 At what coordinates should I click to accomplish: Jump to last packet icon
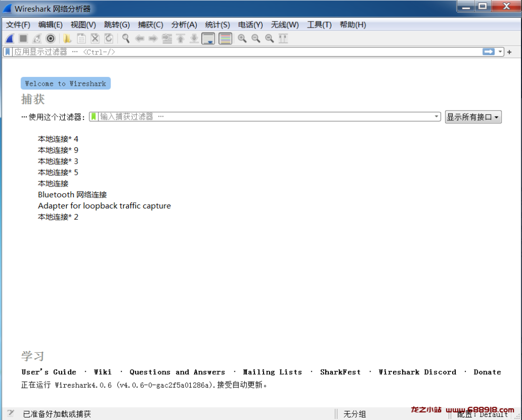pyautogui.click(x=194, y=39)
